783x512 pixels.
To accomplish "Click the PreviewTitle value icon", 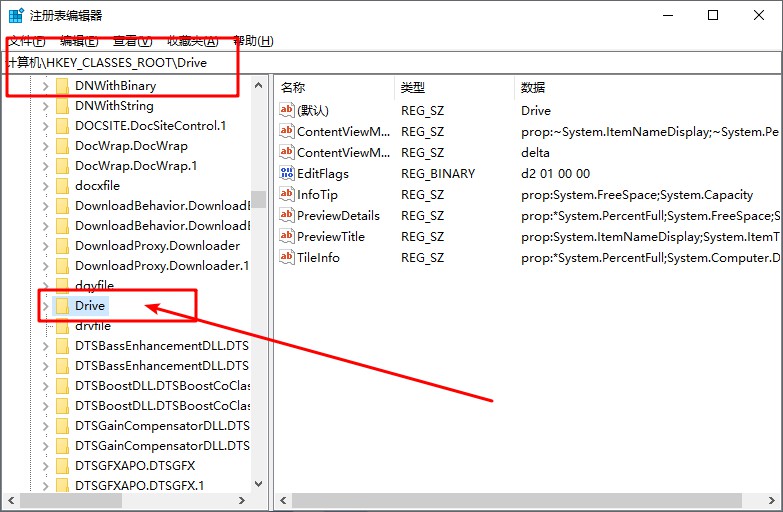I will click(x=287, y=236).
